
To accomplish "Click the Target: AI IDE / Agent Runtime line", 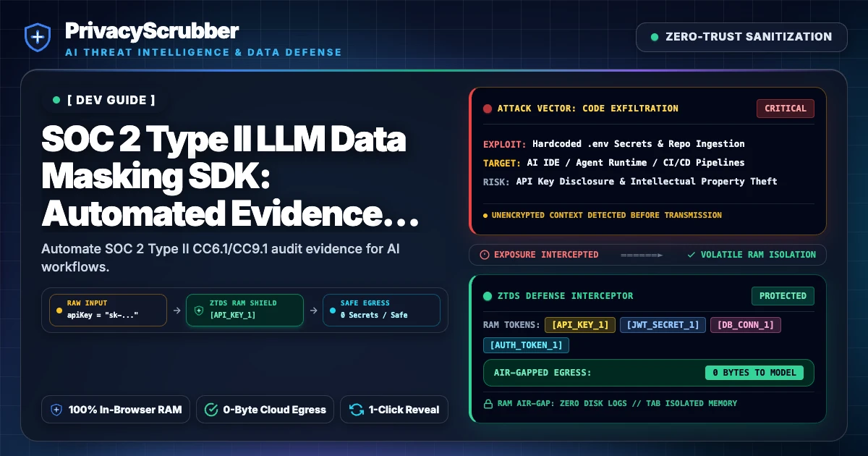I will click(614, 163).
